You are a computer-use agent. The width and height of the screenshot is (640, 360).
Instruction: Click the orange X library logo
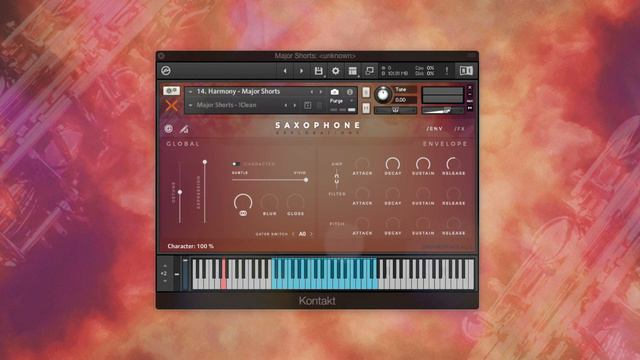tap(171, 106)
